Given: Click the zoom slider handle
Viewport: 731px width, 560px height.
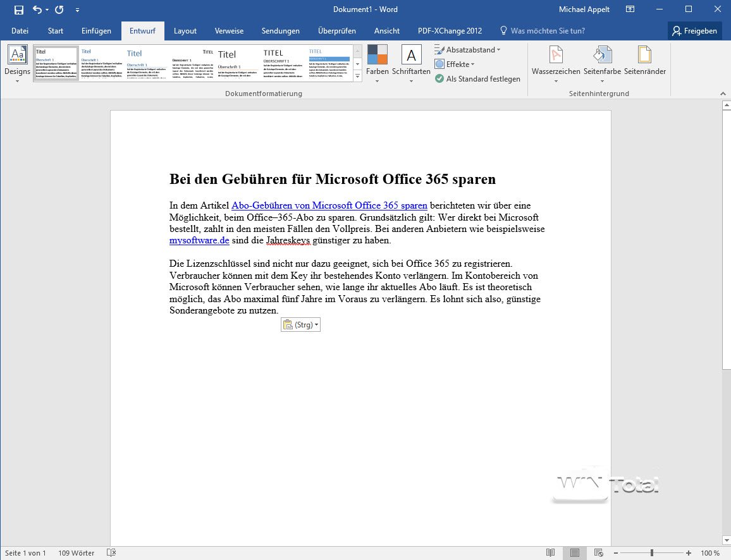Looking at the screenshot, I should click(652, 553).
